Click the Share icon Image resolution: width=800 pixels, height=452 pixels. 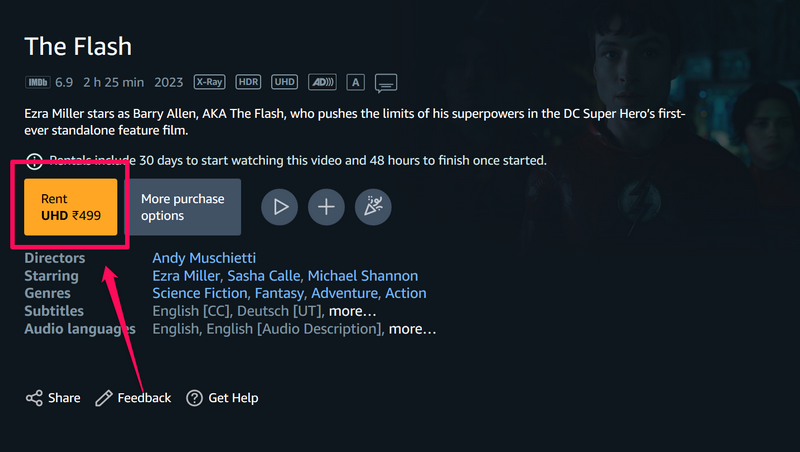pyautogui.click(x=35, y=398)
